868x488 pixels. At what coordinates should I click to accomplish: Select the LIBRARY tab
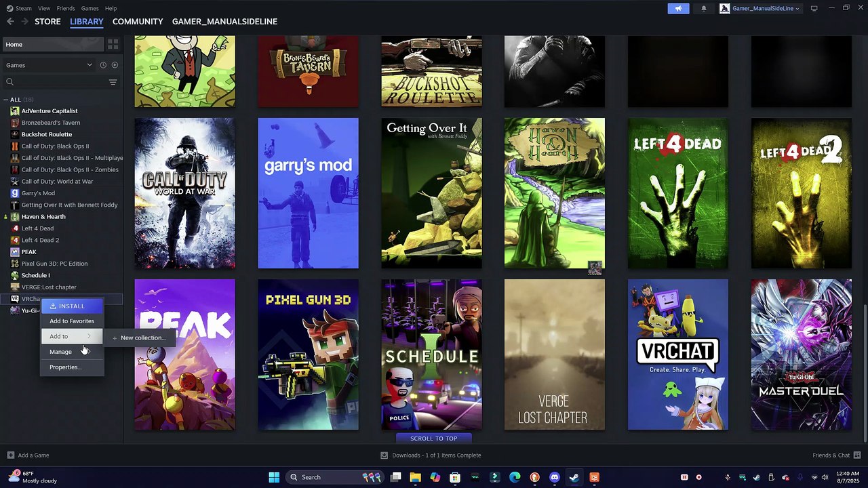[87, 22]
